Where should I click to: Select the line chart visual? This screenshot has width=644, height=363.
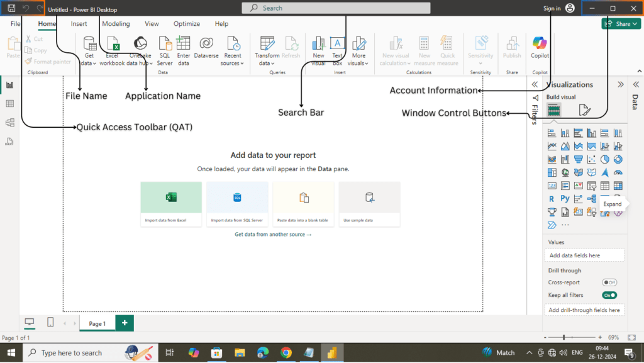[x=552, y=146]
